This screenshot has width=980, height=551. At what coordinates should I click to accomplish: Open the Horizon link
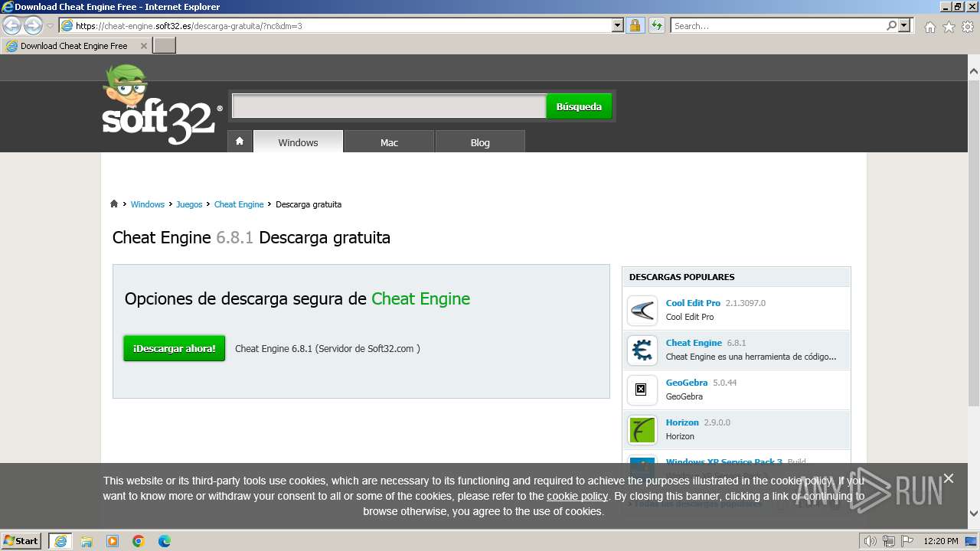(x=682, y=422)
